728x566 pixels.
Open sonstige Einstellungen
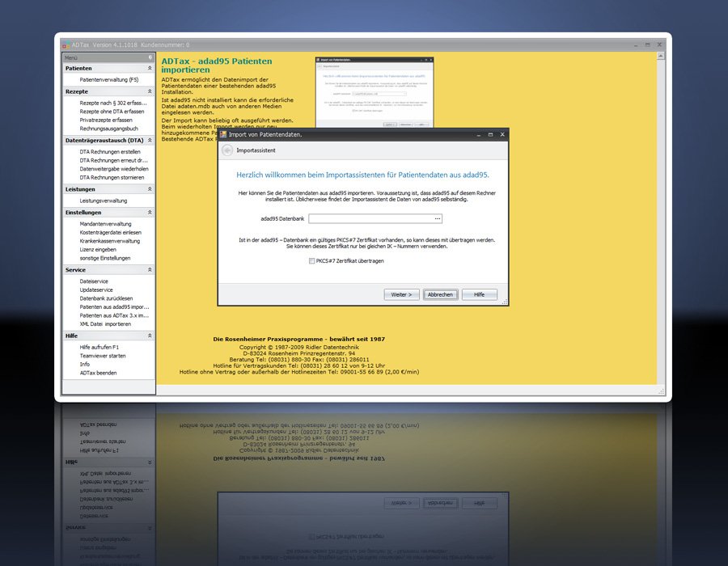click(x=105, y=258)
